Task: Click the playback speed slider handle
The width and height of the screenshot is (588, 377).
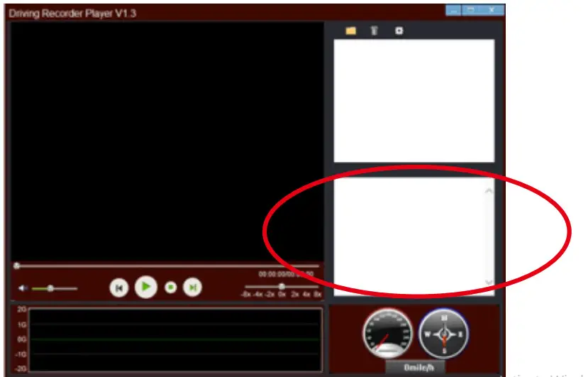Action: [282, 286]
